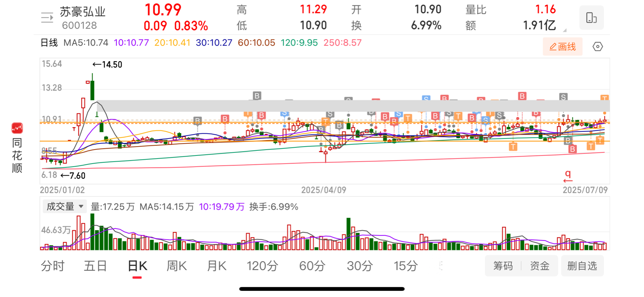Image resolution: width=644 pixels, height=297 pixels.
Task: Open the 筹码 chip distribution view
Action: 503,266
